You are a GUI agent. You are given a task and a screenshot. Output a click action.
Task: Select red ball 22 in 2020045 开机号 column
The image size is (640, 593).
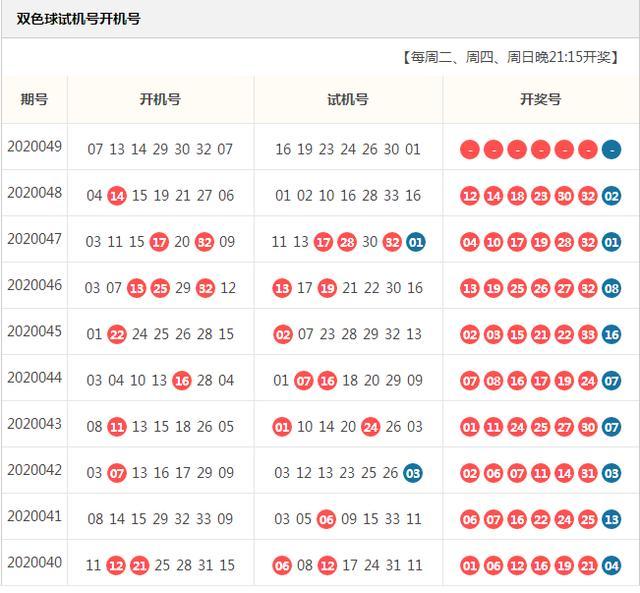pos(117,335)
